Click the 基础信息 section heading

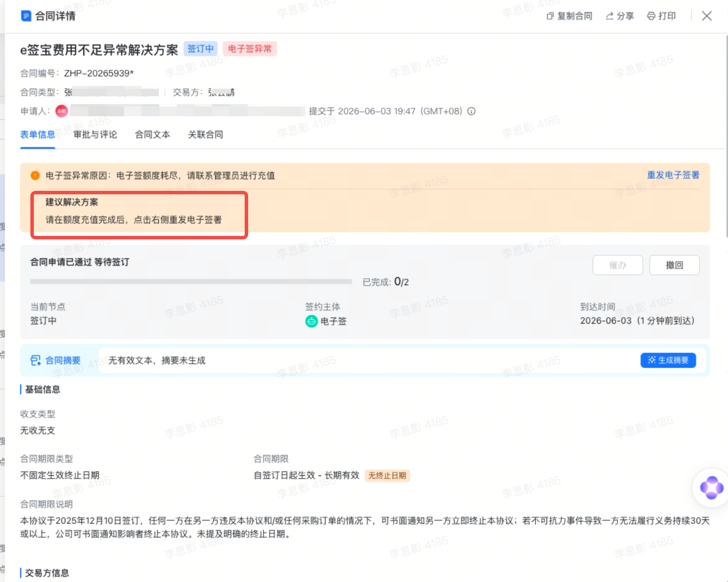click(43, 389)
